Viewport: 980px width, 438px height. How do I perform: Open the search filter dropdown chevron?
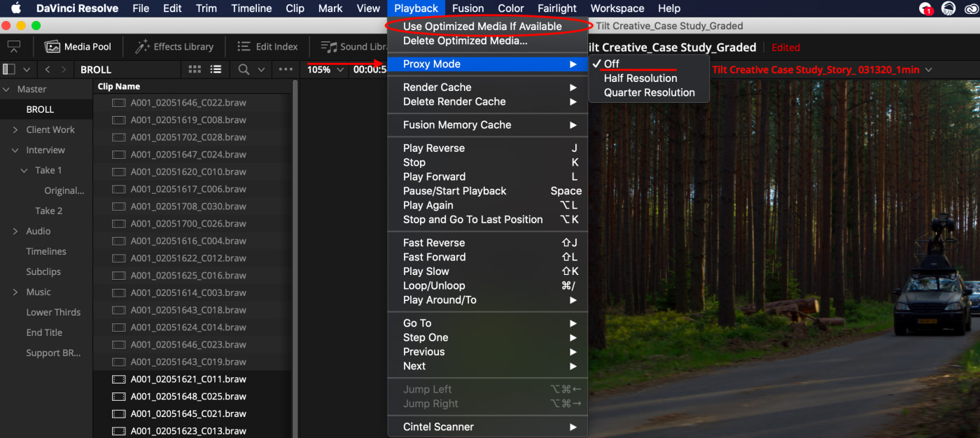tap(261, 69)
